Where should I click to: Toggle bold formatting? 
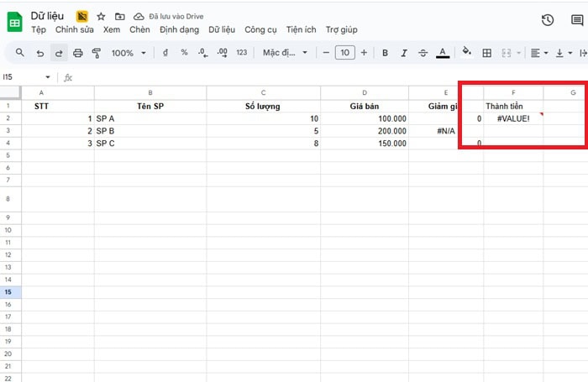[x=385, y=53]
